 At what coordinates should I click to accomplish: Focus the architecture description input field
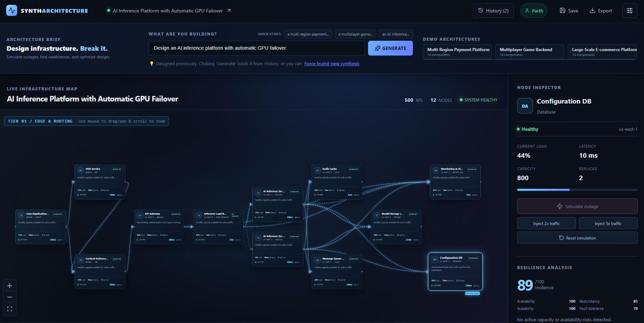coord(257,48)
